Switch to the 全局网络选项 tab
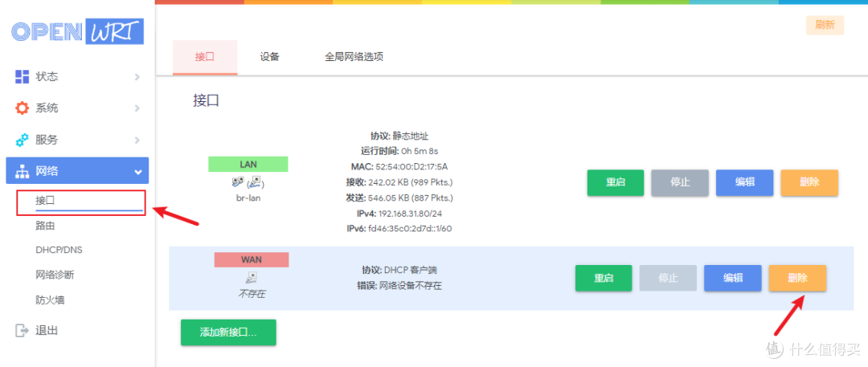868x367 pixels. [354, 57]
